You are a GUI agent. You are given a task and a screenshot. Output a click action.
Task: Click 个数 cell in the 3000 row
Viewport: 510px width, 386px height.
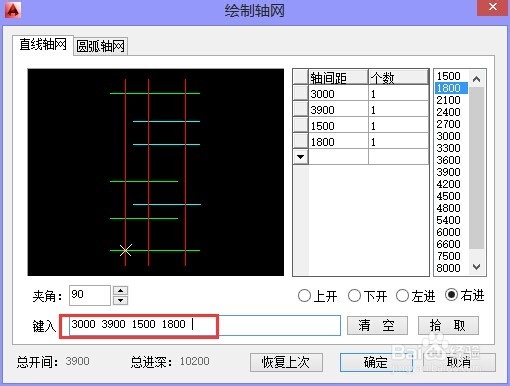398,94
